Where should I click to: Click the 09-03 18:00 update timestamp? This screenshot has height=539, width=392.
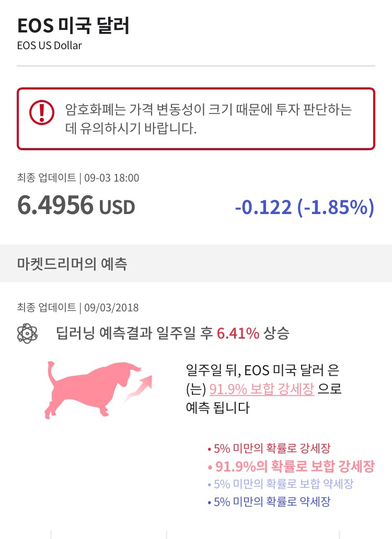click(x=111, y=178)
